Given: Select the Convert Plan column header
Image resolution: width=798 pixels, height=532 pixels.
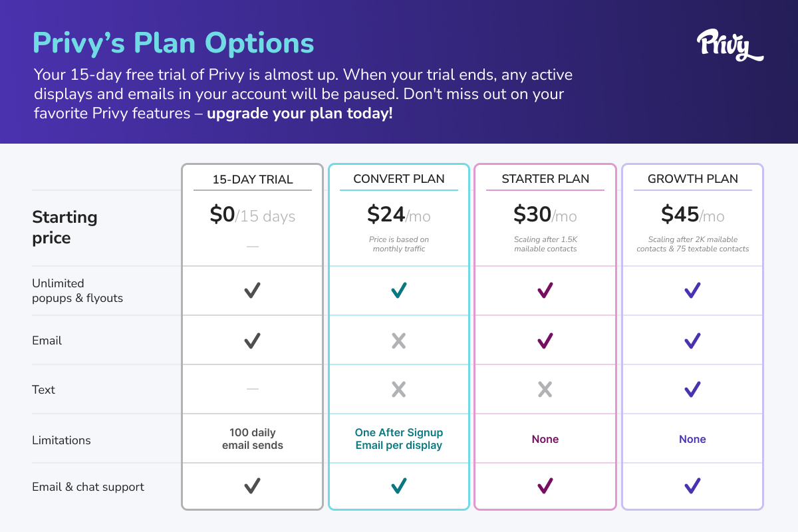Looking at the screenshot, I should tap(399, 179).
